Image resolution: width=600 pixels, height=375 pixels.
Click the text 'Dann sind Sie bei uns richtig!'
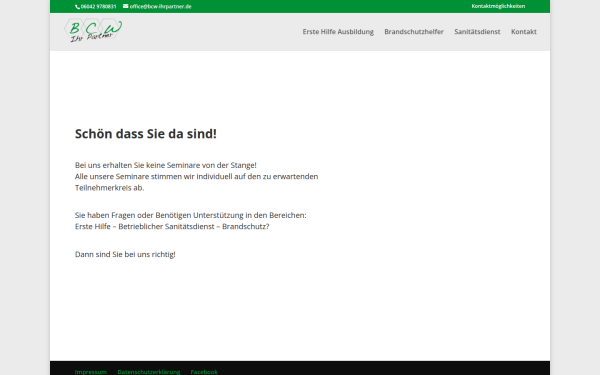tap(125, 254)
